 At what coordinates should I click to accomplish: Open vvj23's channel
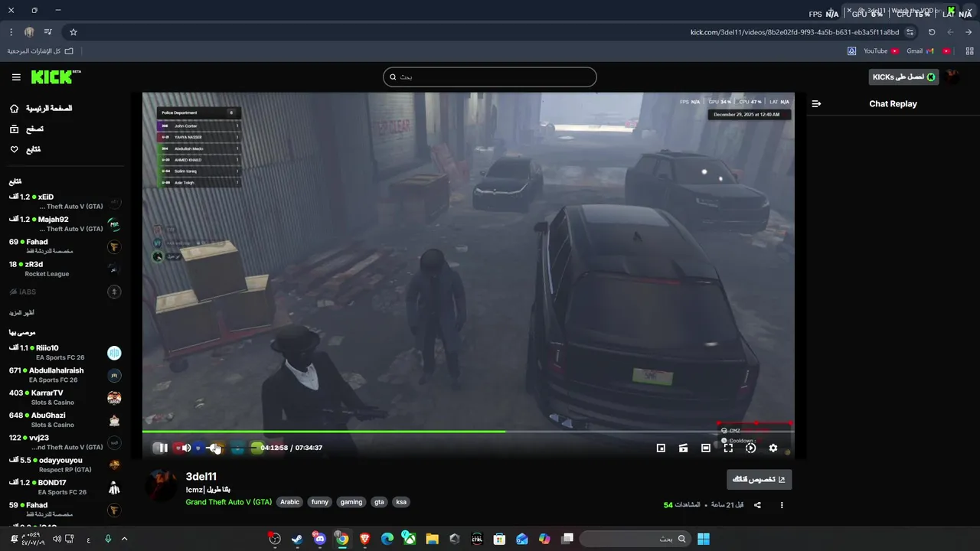65,442
